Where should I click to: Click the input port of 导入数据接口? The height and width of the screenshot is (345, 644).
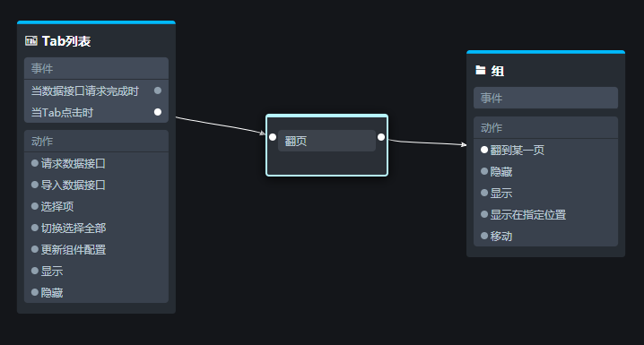[35, 185]
